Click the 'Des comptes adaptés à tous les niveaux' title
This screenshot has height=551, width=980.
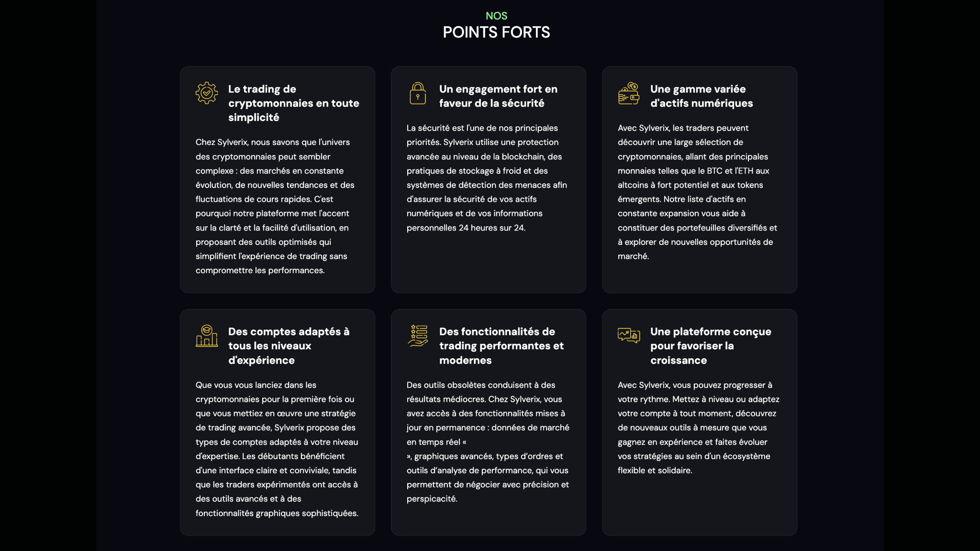tap(289, 346)
